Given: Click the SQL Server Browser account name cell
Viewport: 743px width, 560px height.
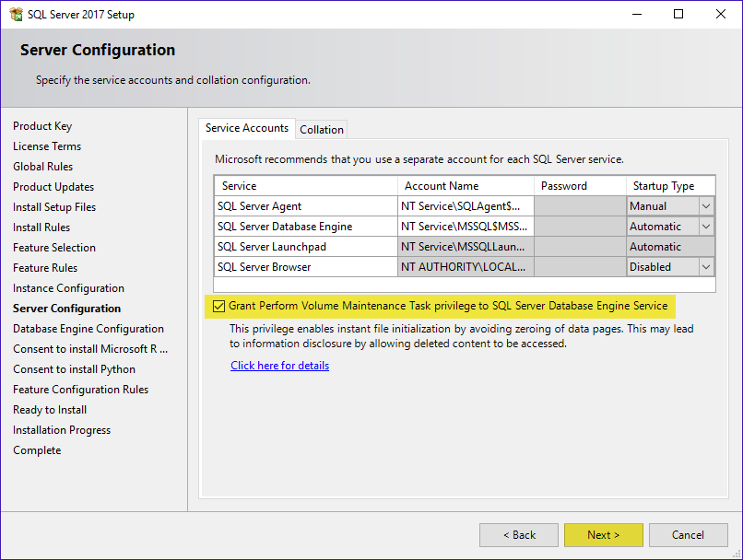Looking at the screenshot, I should (x=466, y=267).
